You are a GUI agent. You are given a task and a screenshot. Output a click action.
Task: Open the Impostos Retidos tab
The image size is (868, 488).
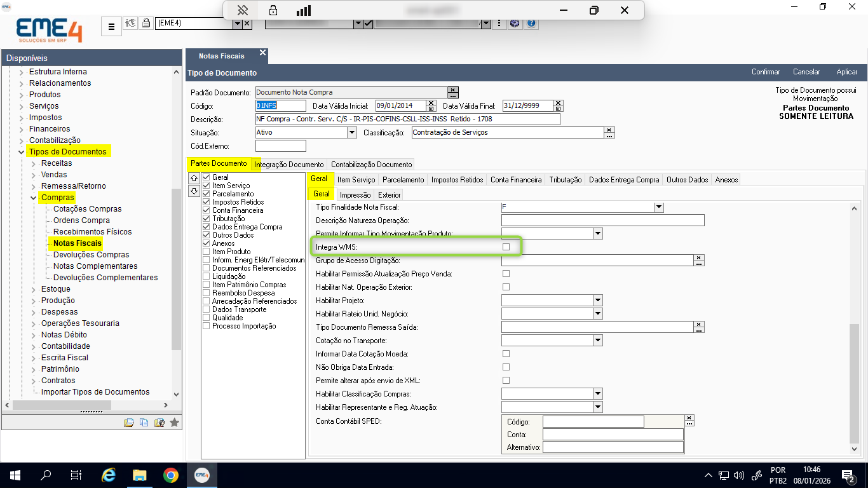point(458,180)
